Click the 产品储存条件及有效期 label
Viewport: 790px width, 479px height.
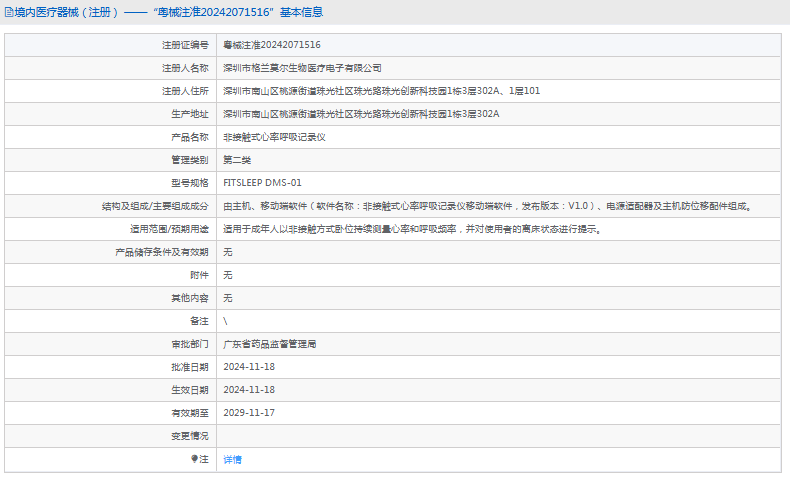pyautogui.click(x=162, y=252)
